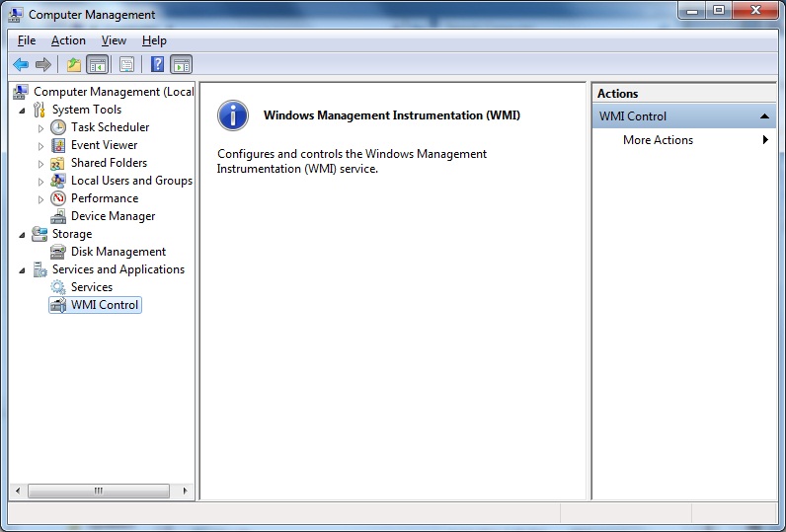This screenshot has width=786, height=532.
Task: Click the Services and Applications icon
Action: tap(39, 269)
